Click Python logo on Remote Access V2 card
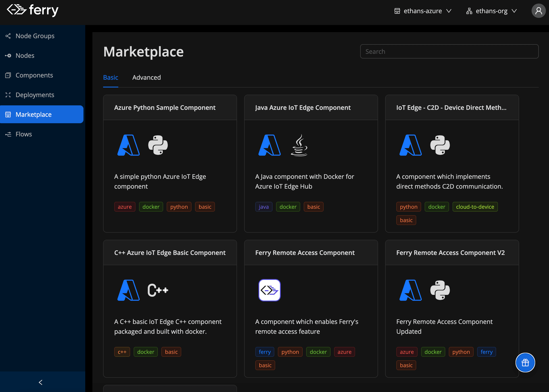 coord(440,290)
